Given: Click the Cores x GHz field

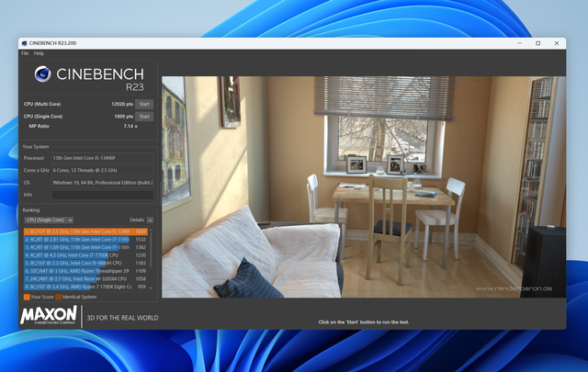Looking at the screenshot, I should 102,170.
